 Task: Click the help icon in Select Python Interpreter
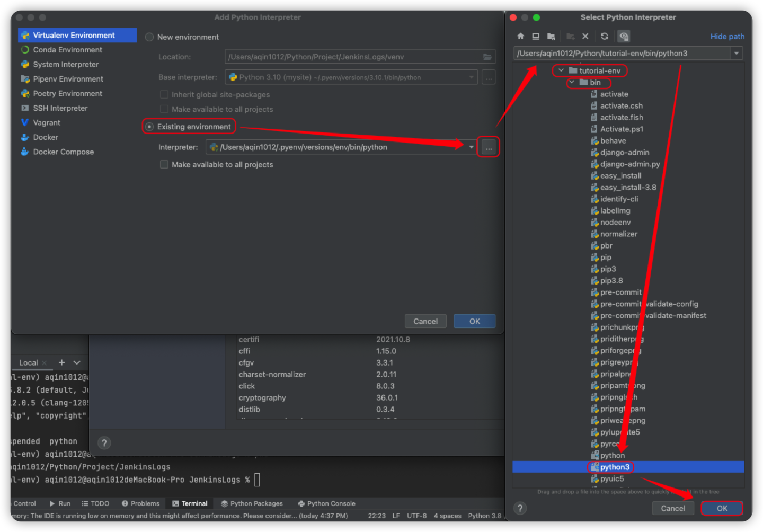click(x=520, y=508)
